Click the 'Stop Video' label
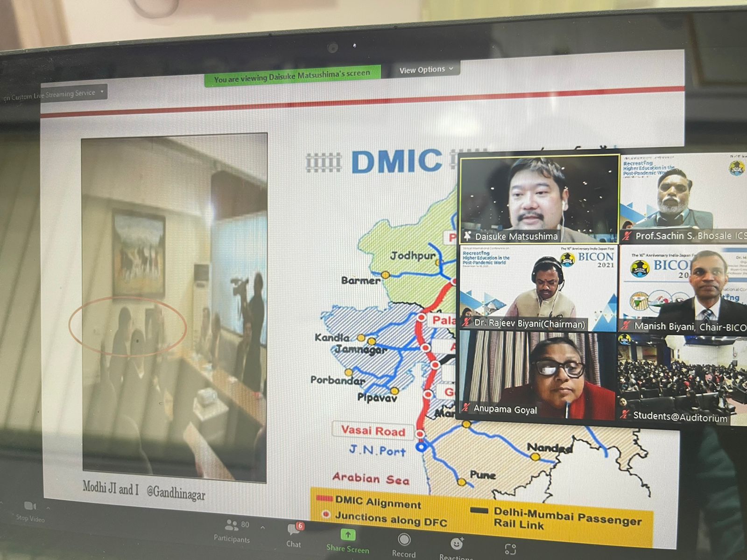747x560 pixels. point(30,518)
